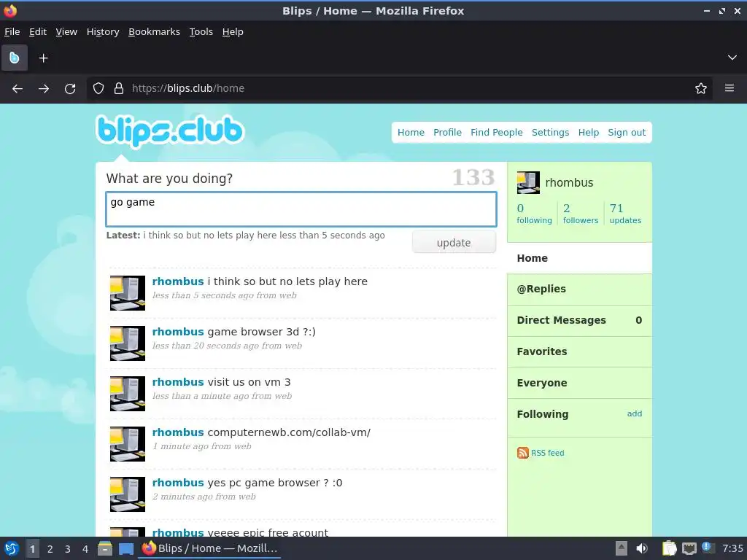Viewport: 747px width, 560px height.
Task: Open file manager icon in taskbar
Action: tap(105, 548)
